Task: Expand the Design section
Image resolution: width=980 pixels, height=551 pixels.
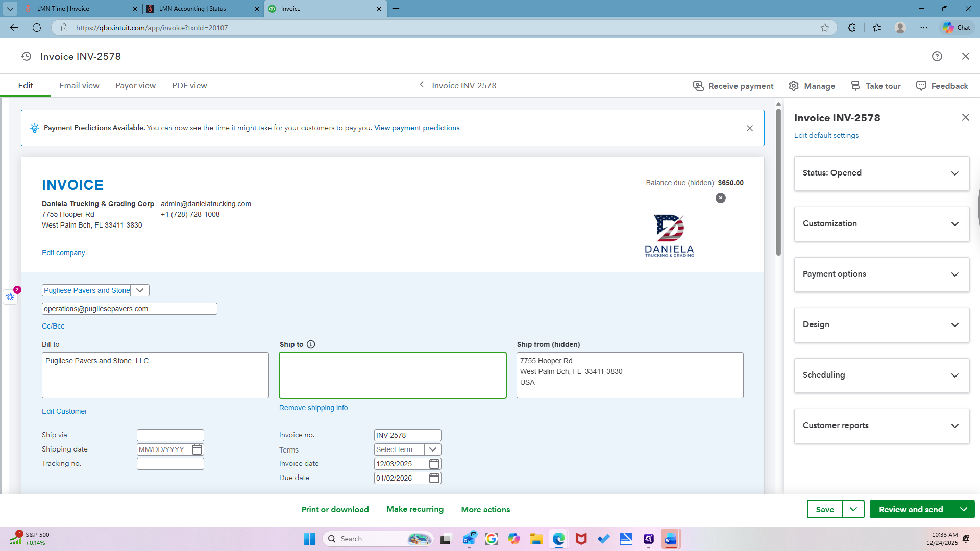Action: tap(881, 325)
